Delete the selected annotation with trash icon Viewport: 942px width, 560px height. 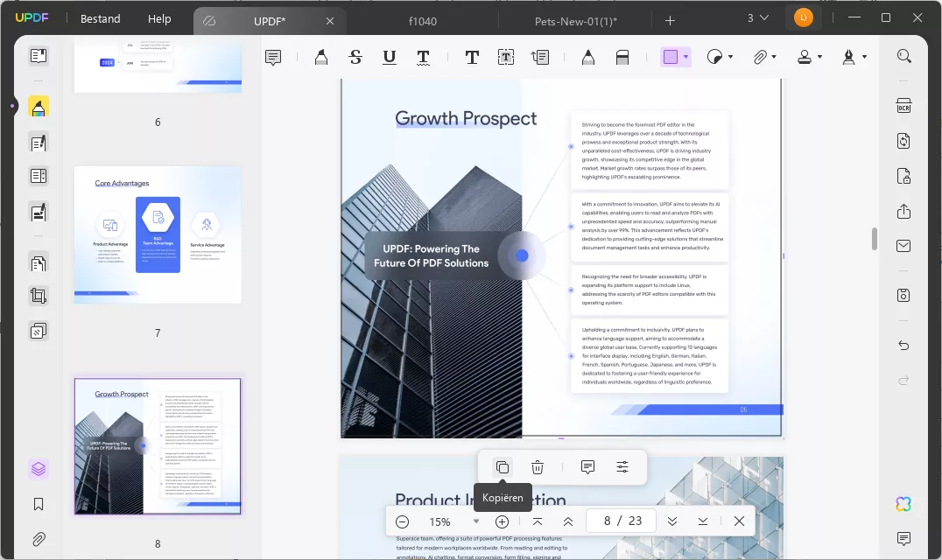538,467
